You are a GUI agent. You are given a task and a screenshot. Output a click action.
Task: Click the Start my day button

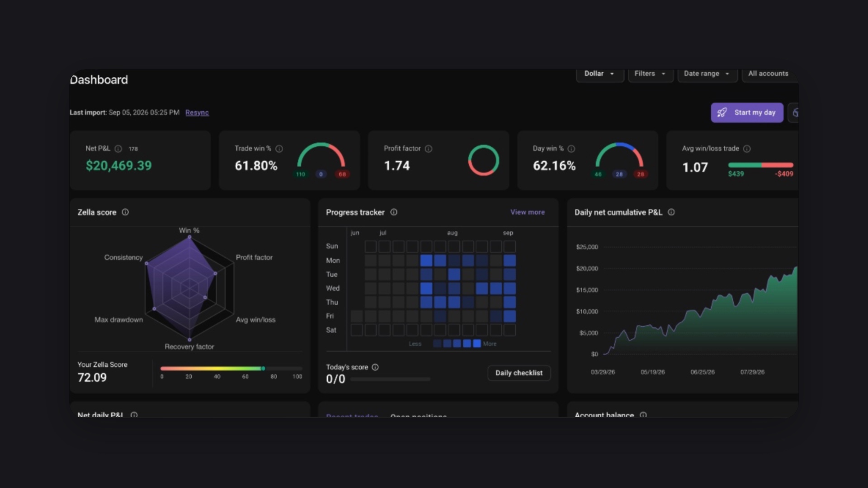747,113
